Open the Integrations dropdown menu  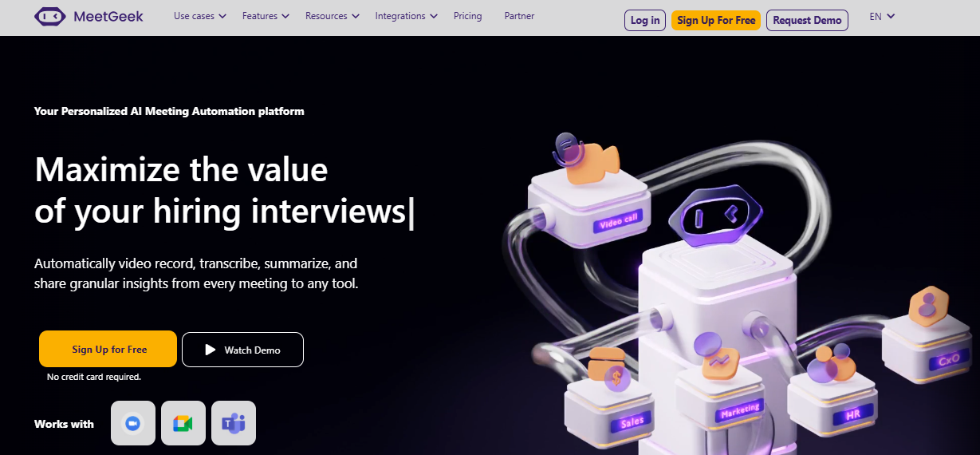point(406,16)
